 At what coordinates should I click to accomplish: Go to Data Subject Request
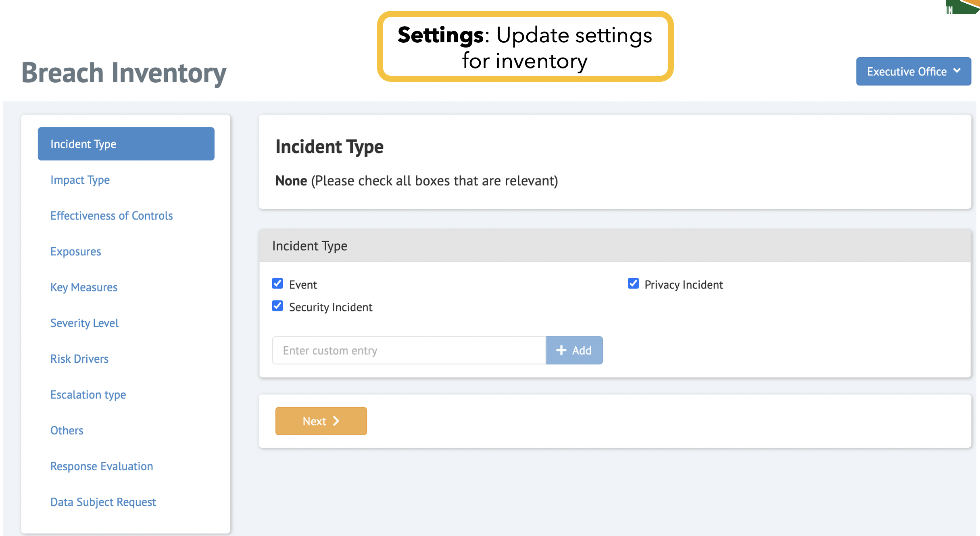pos(103,502)
